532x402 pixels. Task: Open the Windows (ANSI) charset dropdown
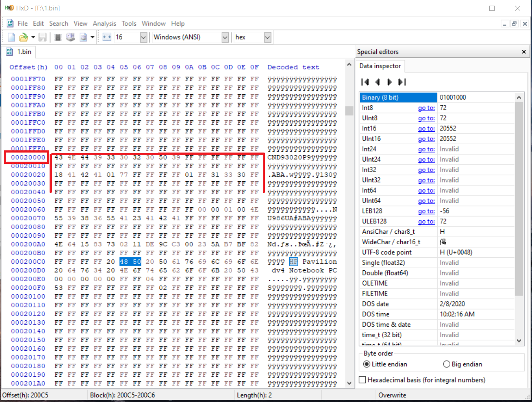(225, 37)
